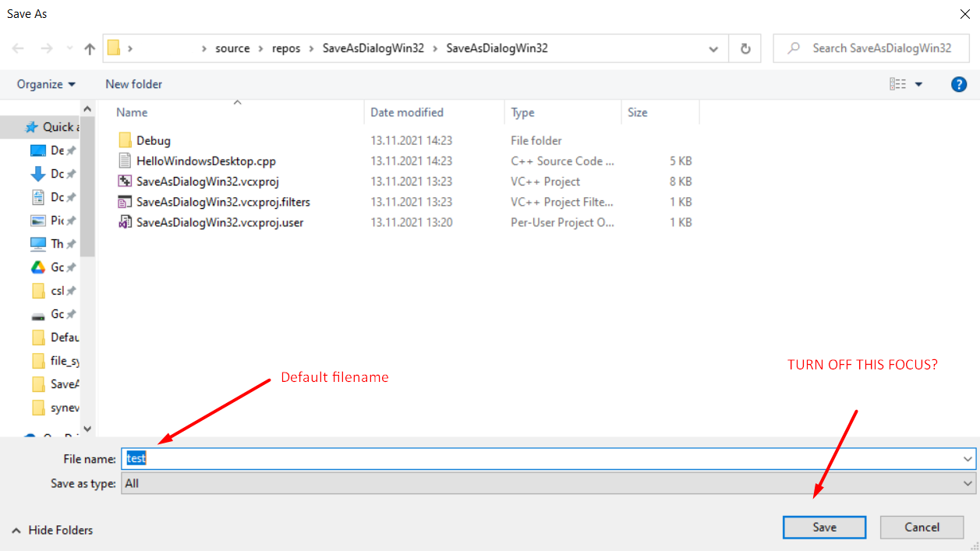The height and width of the screenshot is (551, 980).
Task: Create a New folder
Action: (134, 84)
